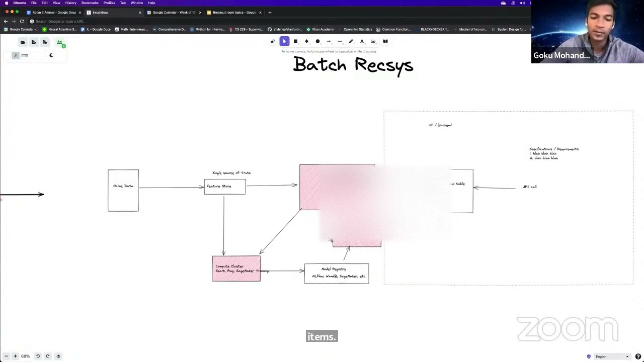Redo the last canvas action
Viewport: 644px width, 362px height.
(x=48, y=356)
